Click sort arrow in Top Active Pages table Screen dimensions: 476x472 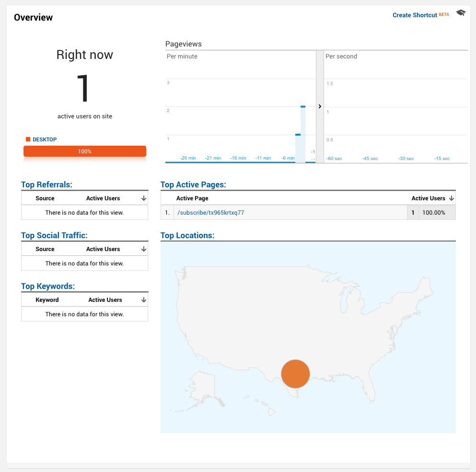(451, 198)
